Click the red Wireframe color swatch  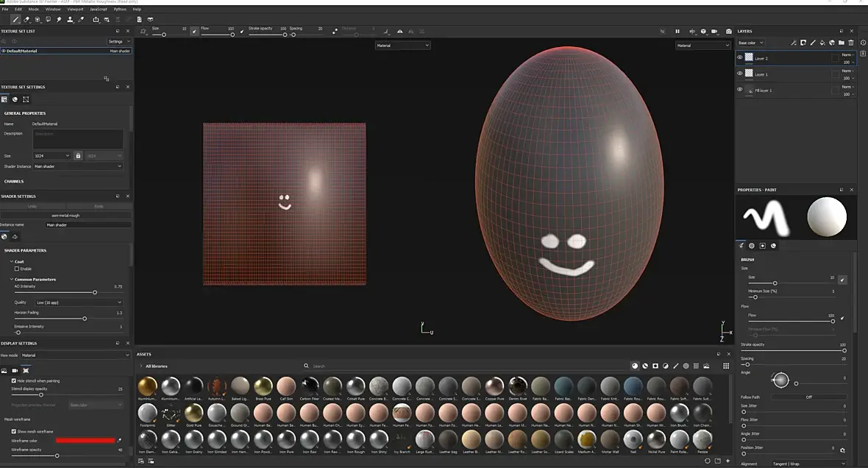(85, 440)
